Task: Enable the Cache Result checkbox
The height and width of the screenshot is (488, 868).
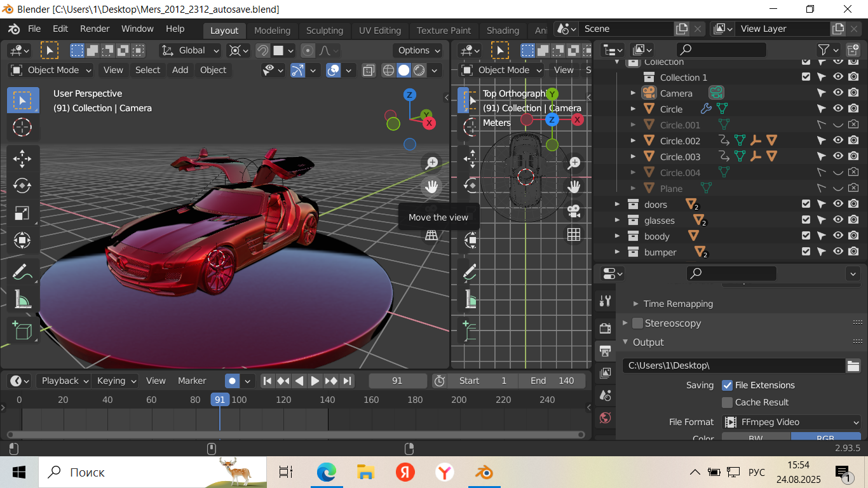Action: pyautogui.click(x=728, y=402)
